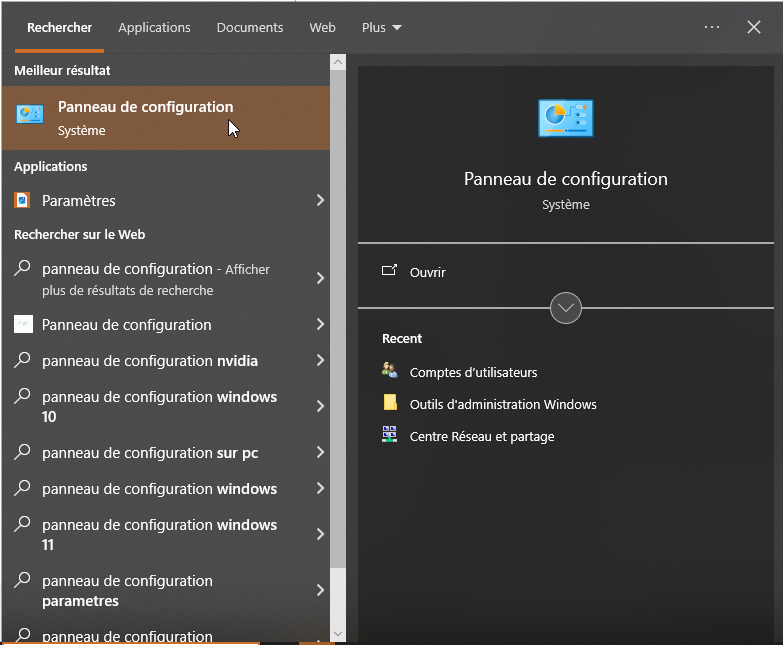The width and height of the screenshot is (783, 645).
Task: Select 'panneau de configuration windows 10' suggestion
Action: pyautogui.click(x=160, y=406)
